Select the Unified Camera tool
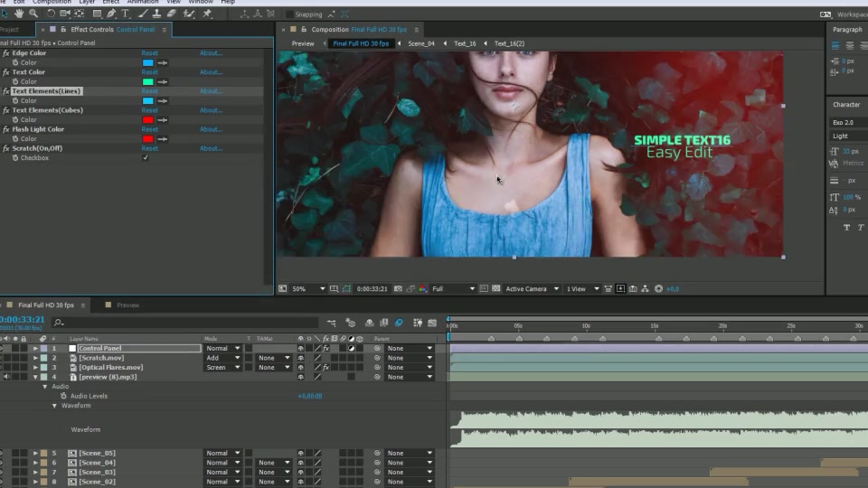The width and height of the screenshot is (868, 488). tap(65, 14)
